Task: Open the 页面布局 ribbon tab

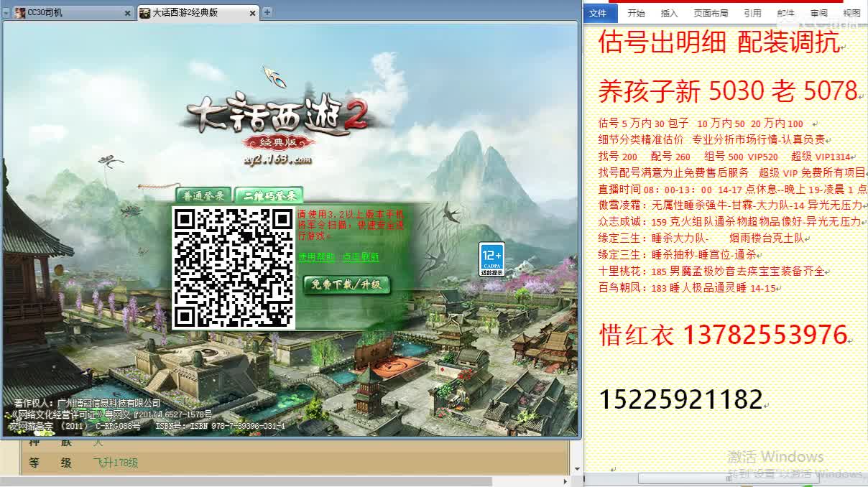Action: 711,13
